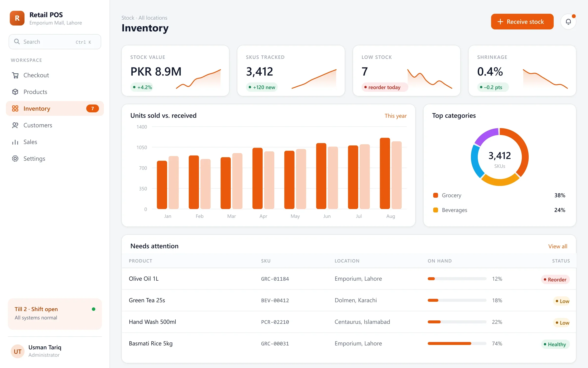Click the Inventory grid icon
The width and height of the screenshot is (588, 368).
(15, 108)
